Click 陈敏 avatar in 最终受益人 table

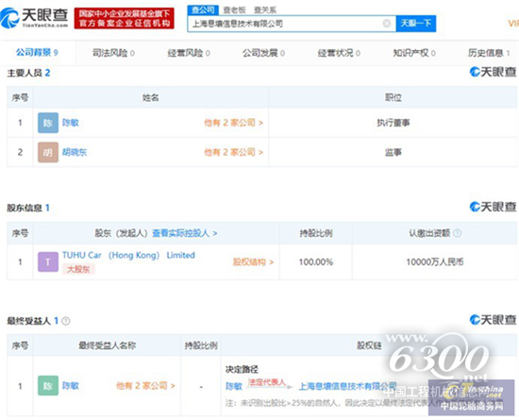(48, 386)
